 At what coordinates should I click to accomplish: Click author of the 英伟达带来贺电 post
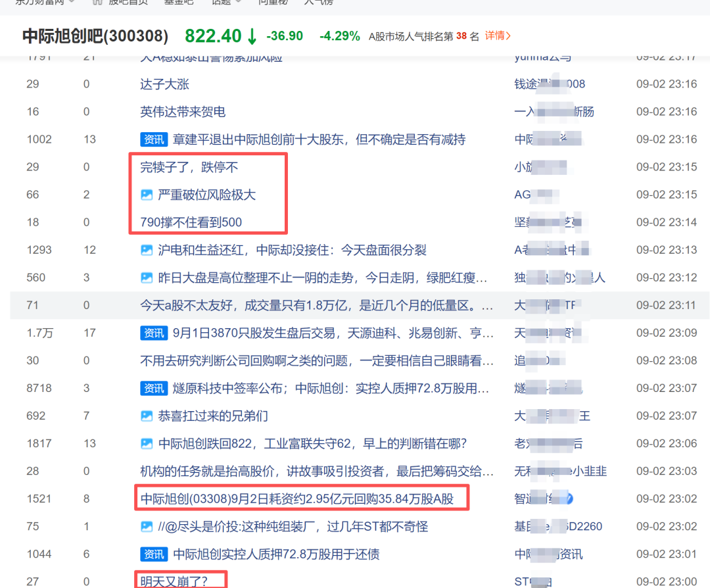click(554, 112)
